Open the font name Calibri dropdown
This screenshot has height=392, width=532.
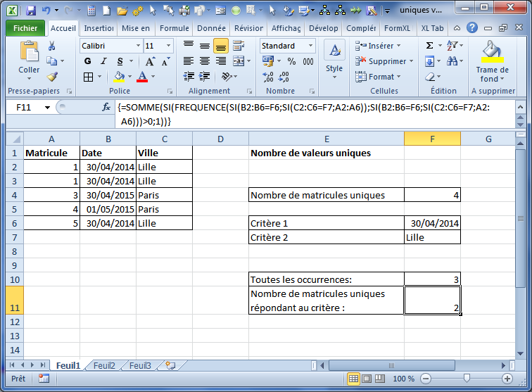[138, 46]
